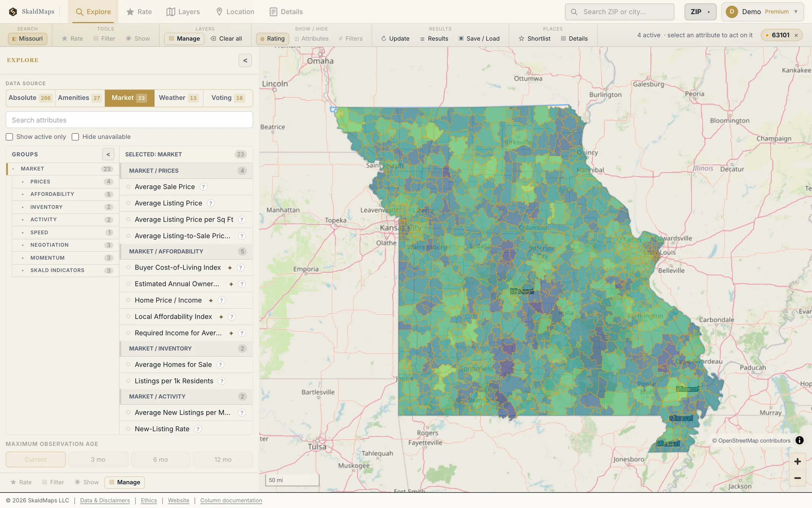The width and height of the screenshot is (812, 508).
Task: Collapse the Explore panel chevron
Action: point(245,61)
